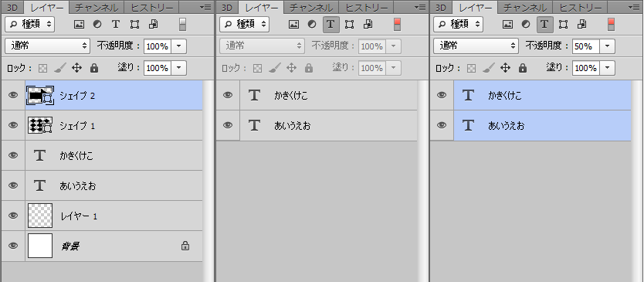
Task: Click adjustment layer filter icon in left panel
Action: click(97, 25)
